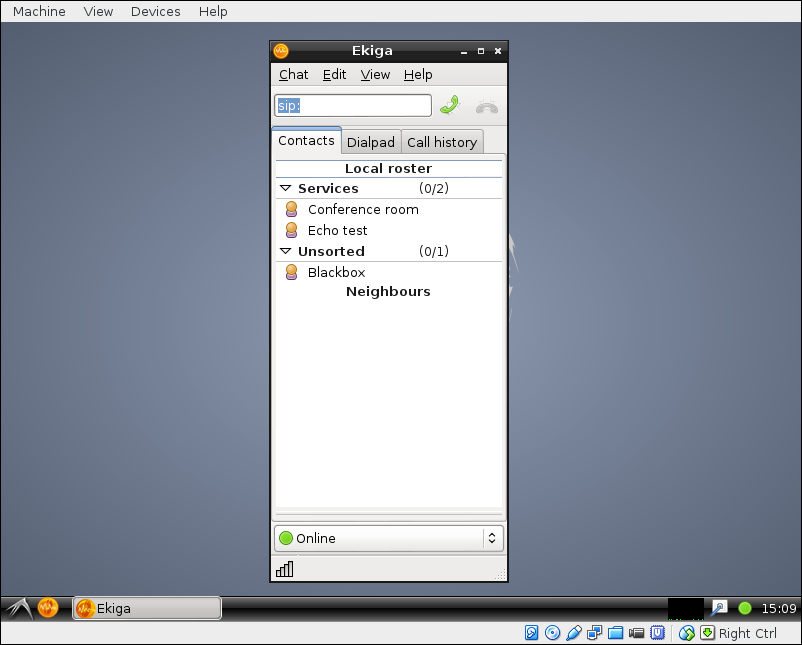The image size is (802, 645).
Task: Click the black system monitor graph in tray
Action: [686, 609]
